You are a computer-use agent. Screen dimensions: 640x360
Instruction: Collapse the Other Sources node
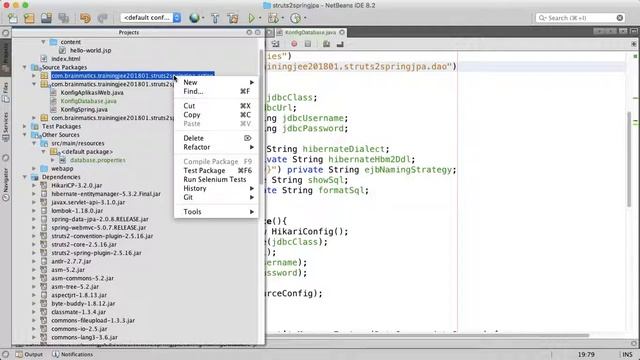click(25, 135)
